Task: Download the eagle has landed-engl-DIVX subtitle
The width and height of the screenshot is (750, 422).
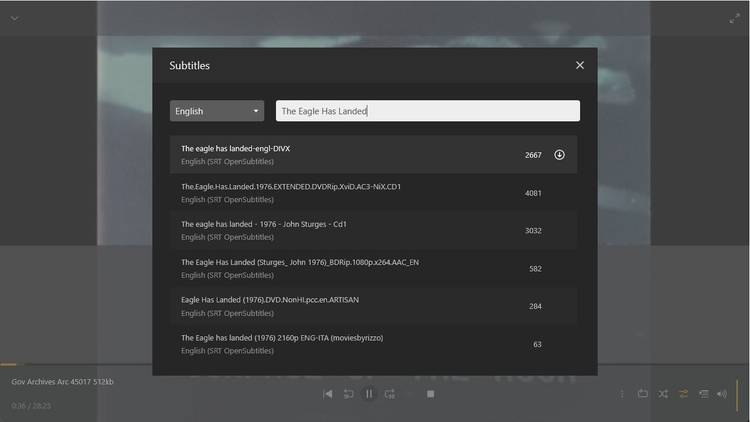Action: click(x=559, y=155)
